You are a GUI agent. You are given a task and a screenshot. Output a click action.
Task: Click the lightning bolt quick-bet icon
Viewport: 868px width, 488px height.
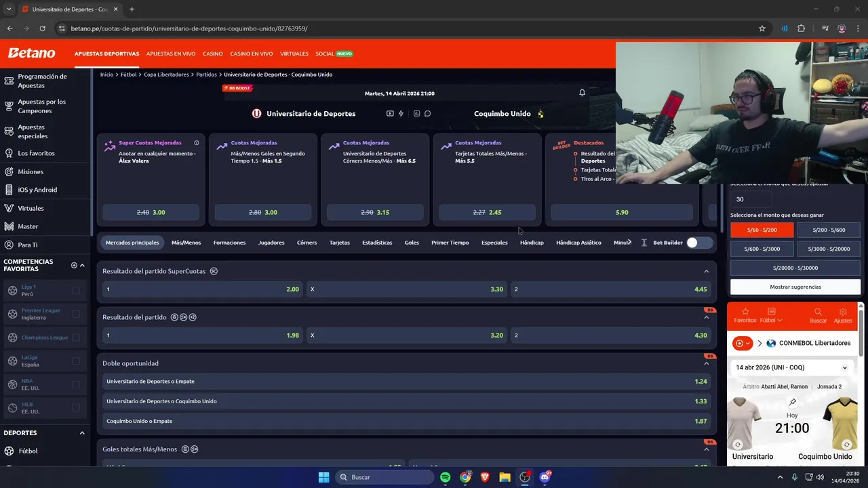coord(401,114)
